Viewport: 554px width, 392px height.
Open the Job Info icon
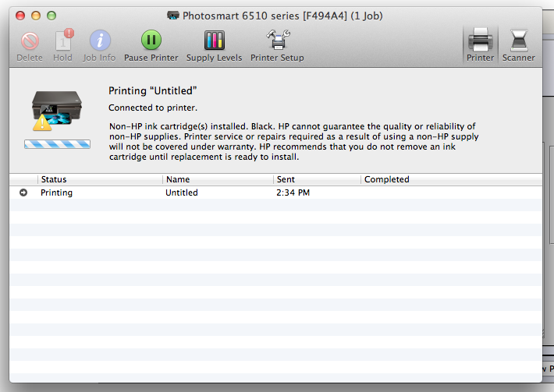coord(100,41)
